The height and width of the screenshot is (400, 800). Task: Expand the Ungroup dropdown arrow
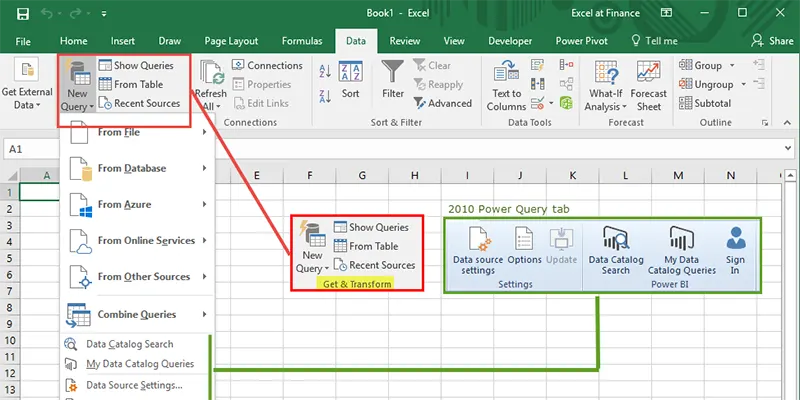pos(743,84)
